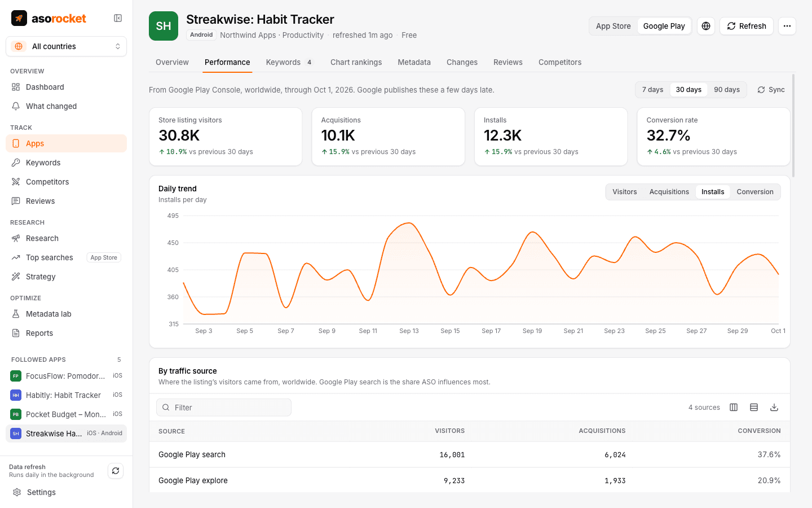This screenshot has height=508, width=812.
Task: Click the page vertical scrollbar
Action: pyautogui.click(x=794, y=125)
